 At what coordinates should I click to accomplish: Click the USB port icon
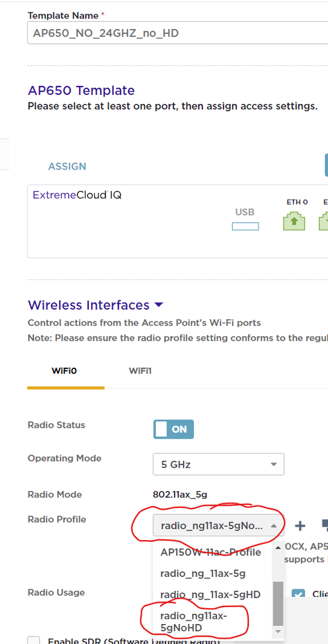tap(245, 226)
